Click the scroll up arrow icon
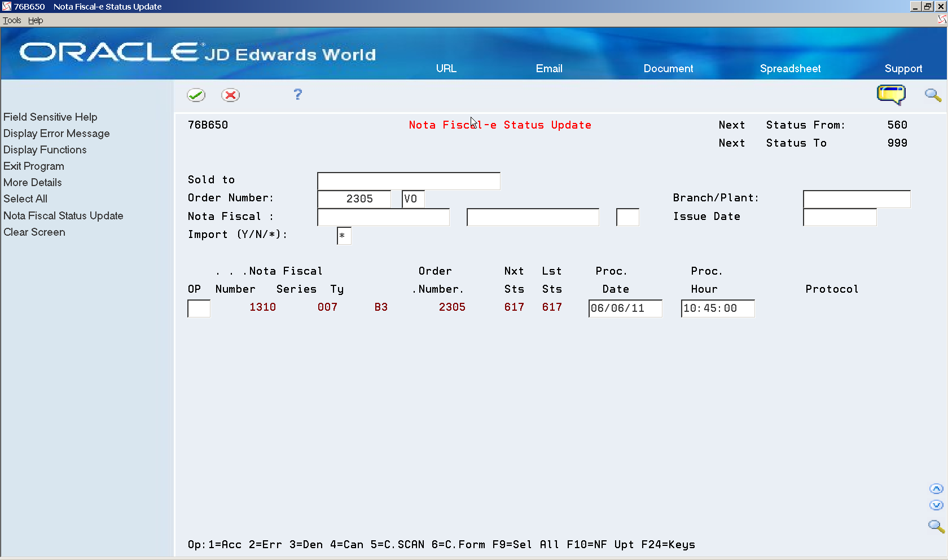 pos(936,488)
